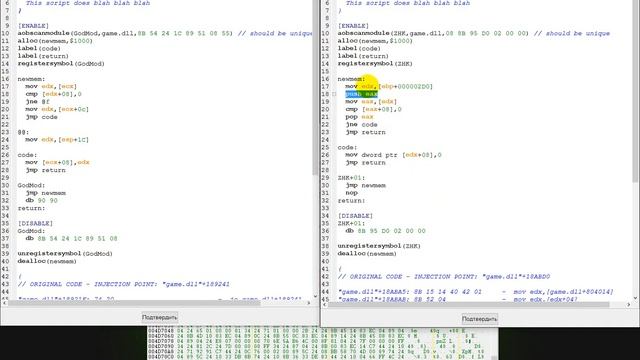
Task: Click scroll-right arrow in ZHK script editor
Action: [x=629, y=304]
